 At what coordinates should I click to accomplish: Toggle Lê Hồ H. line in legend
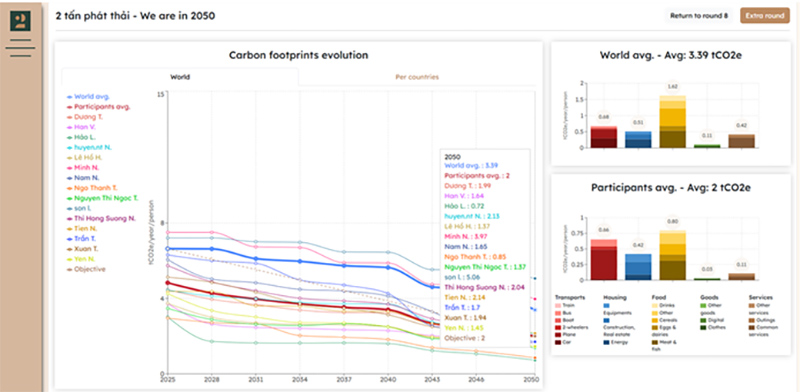[85, 157]
